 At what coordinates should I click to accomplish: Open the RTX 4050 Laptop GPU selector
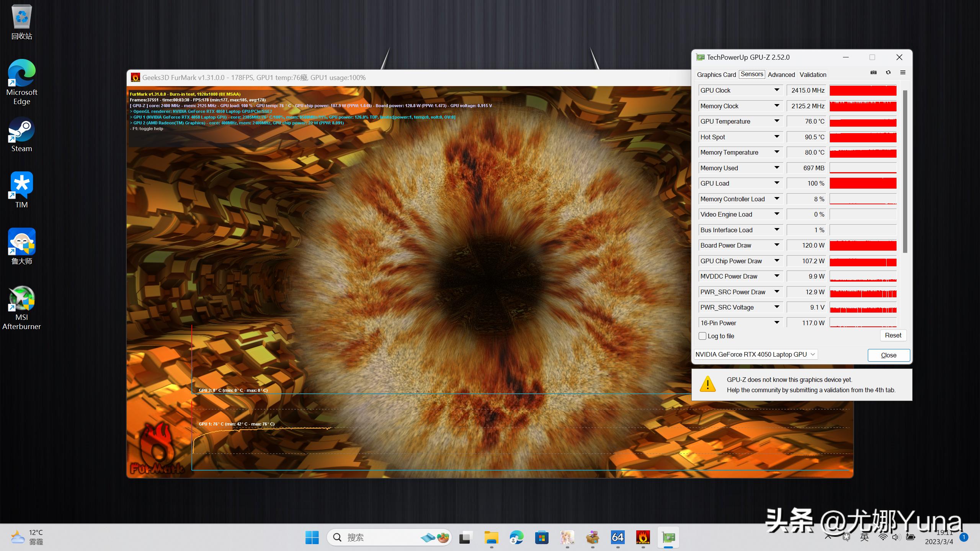(756, 354)
